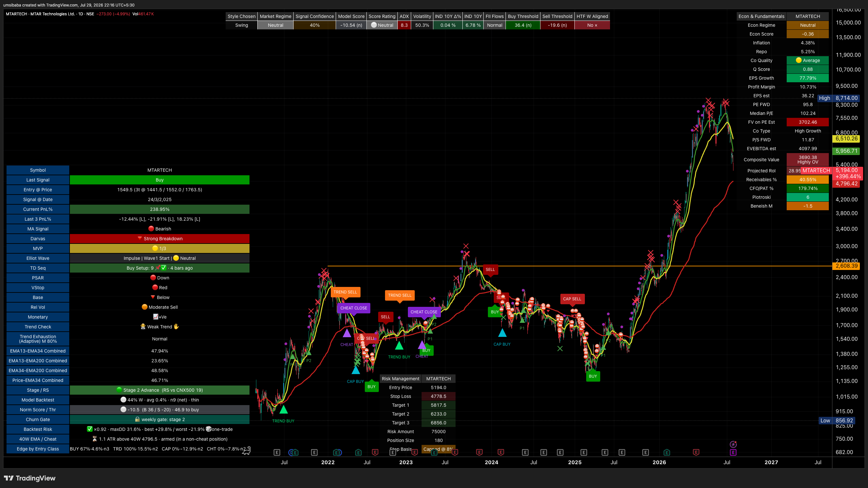Click the CAP SELL label near 2025

tap(572, 299)
